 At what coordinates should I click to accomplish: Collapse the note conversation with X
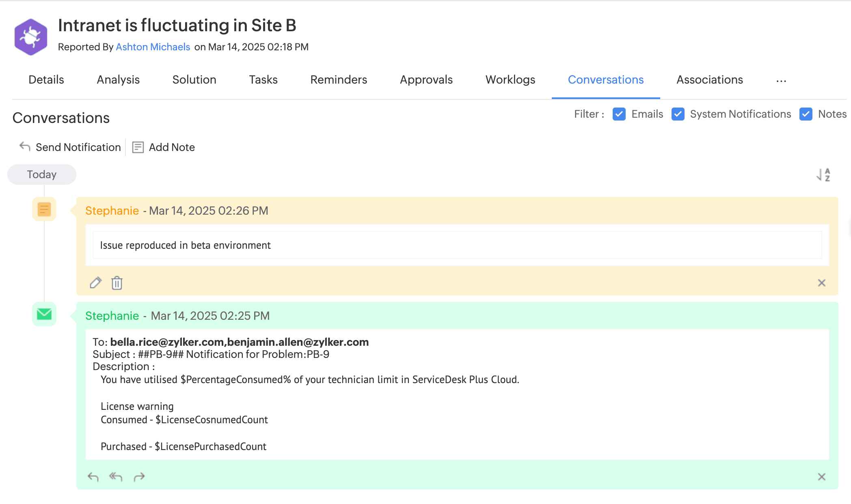point(821,283)
